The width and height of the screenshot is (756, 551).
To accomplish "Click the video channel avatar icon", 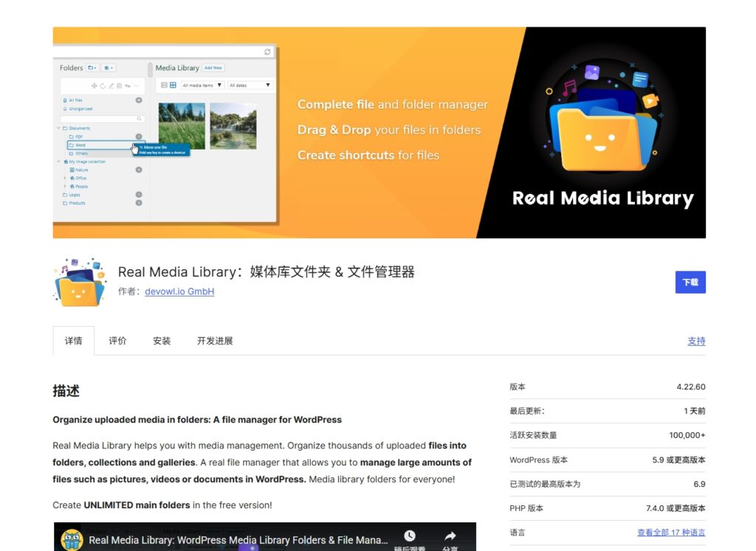I will (71, 540).
